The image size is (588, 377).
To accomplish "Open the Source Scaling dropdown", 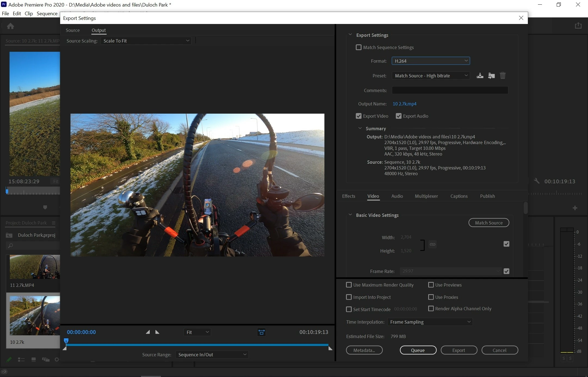I will click(x=146, y=41).
